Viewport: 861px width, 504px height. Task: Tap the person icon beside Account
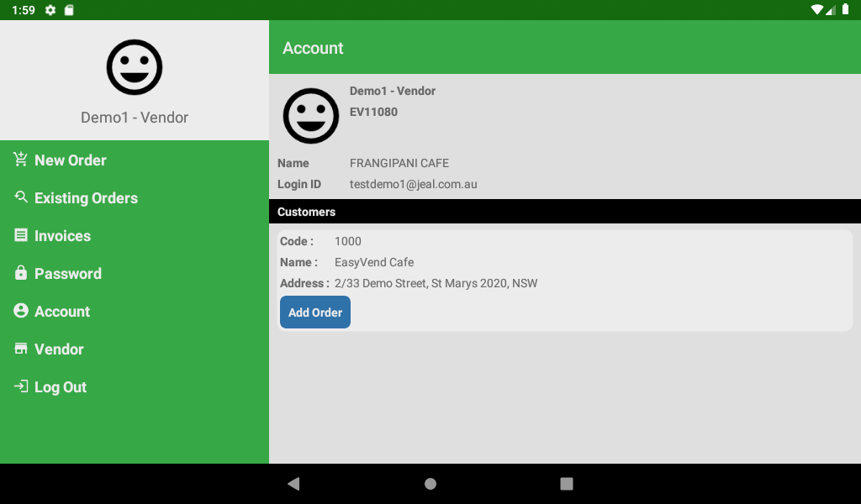click(21, 311)
